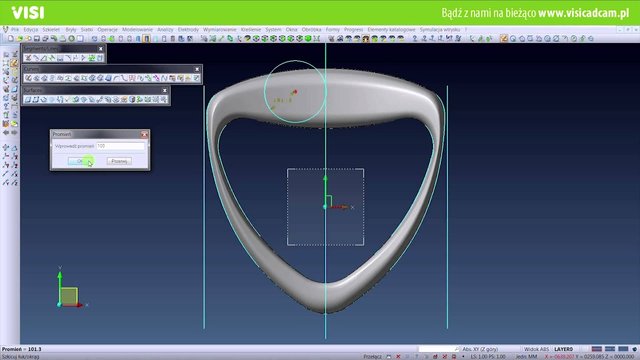Click the Open file folder icon
This screenshot has height=360, width=640.
[x=19, y=38]
